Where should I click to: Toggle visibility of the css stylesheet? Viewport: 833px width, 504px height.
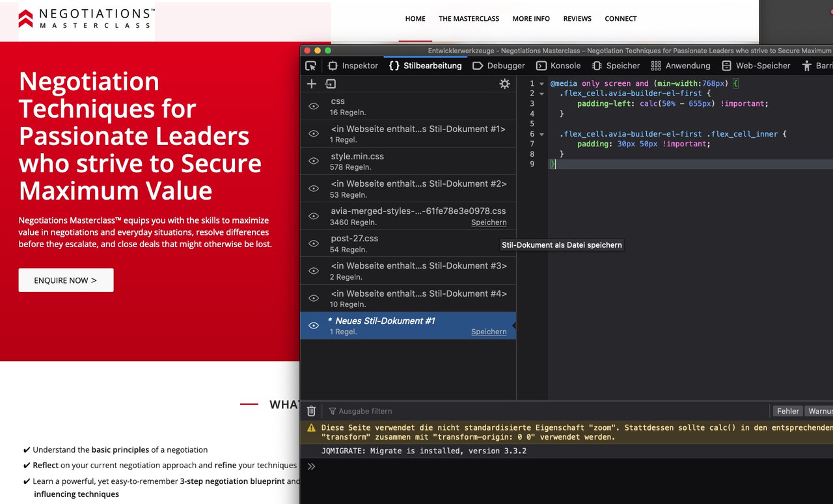pos(314,106)
